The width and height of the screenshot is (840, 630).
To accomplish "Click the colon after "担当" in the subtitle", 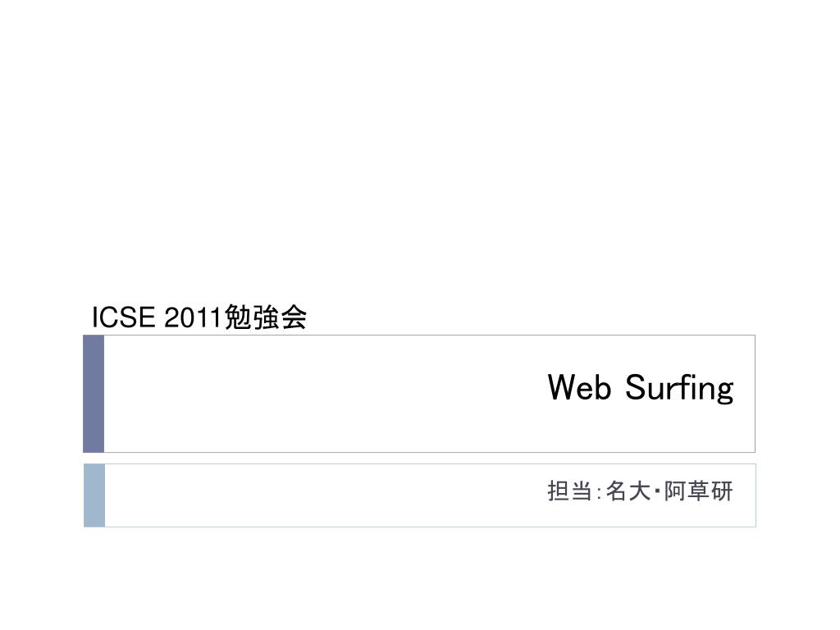I will pyautogui.click(x=598, y=492).
